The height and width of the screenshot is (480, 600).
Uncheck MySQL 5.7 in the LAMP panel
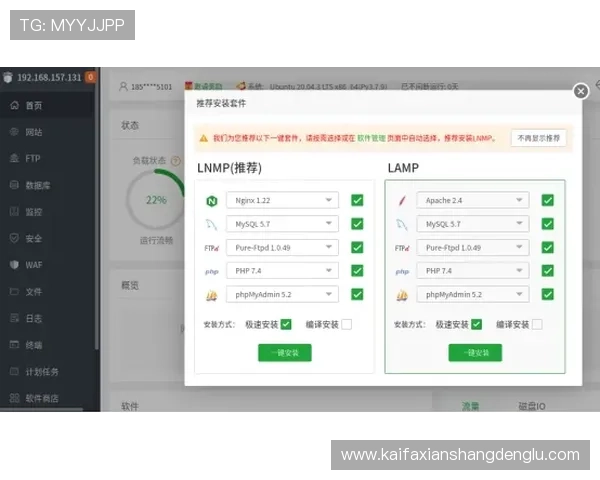(548, 224)
